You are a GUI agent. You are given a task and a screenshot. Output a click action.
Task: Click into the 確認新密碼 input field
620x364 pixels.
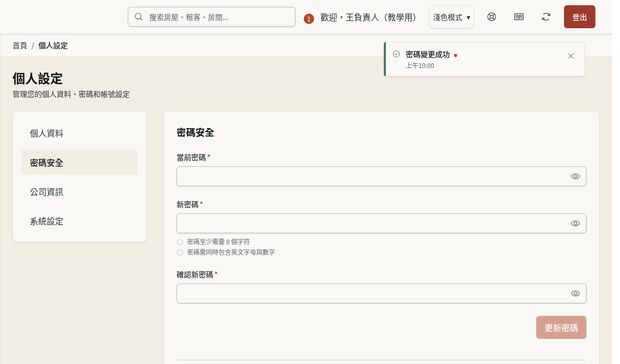tap(381, 293)
